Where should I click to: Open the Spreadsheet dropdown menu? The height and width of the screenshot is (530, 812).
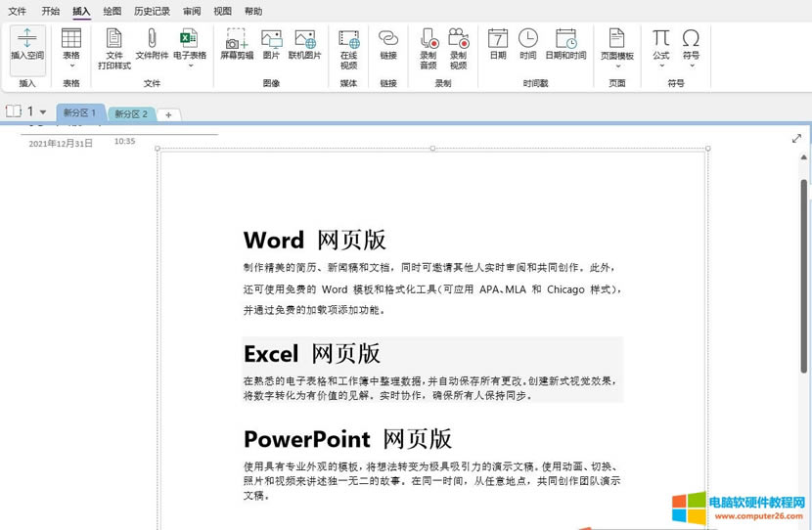(190, 66)
